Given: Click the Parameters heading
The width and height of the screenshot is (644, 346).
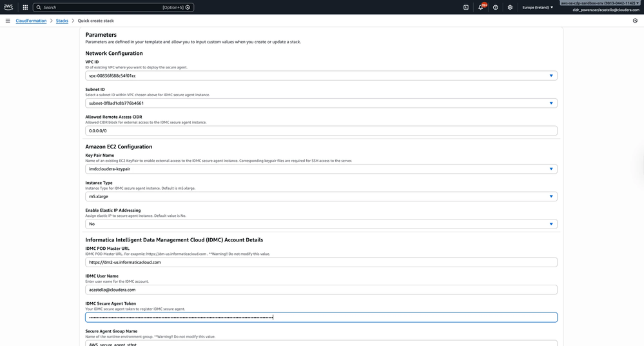Looking at the screenshot, I should (x=101, y=35).
